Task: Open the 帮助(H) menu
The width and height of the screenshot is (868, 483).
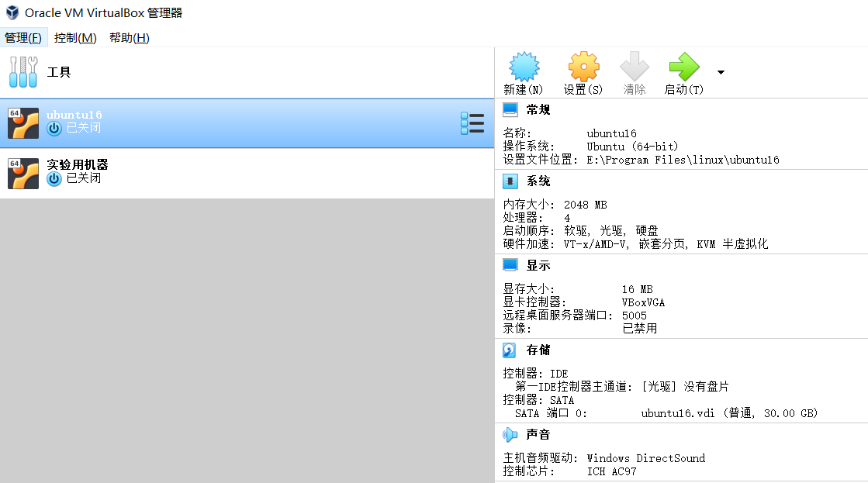Action: 129,38
